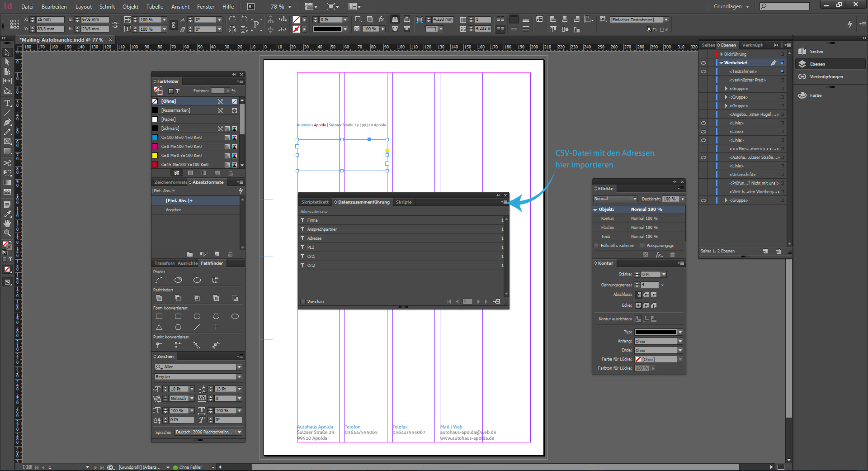Convert shape to ellipse in Pathfinder

tap(235, 316)
